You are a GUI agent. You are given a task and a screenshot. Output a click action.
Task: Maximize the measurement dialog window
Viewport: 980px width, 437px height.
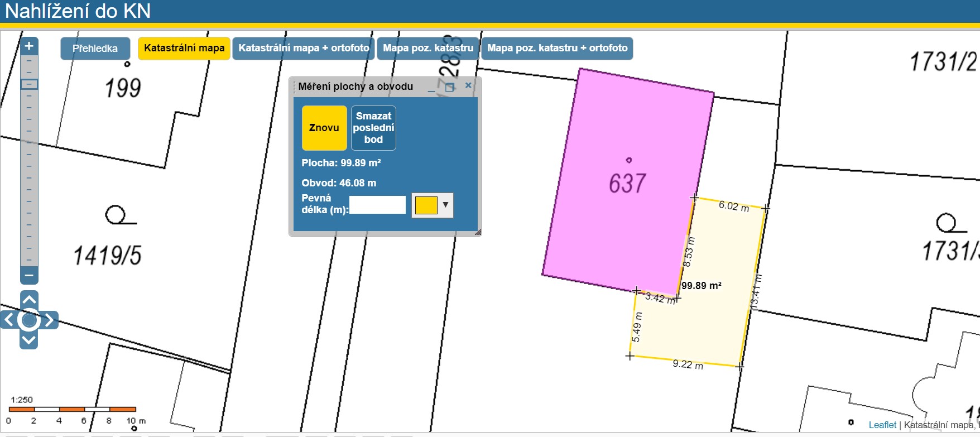pyautogui.click(x=449, y=87)
